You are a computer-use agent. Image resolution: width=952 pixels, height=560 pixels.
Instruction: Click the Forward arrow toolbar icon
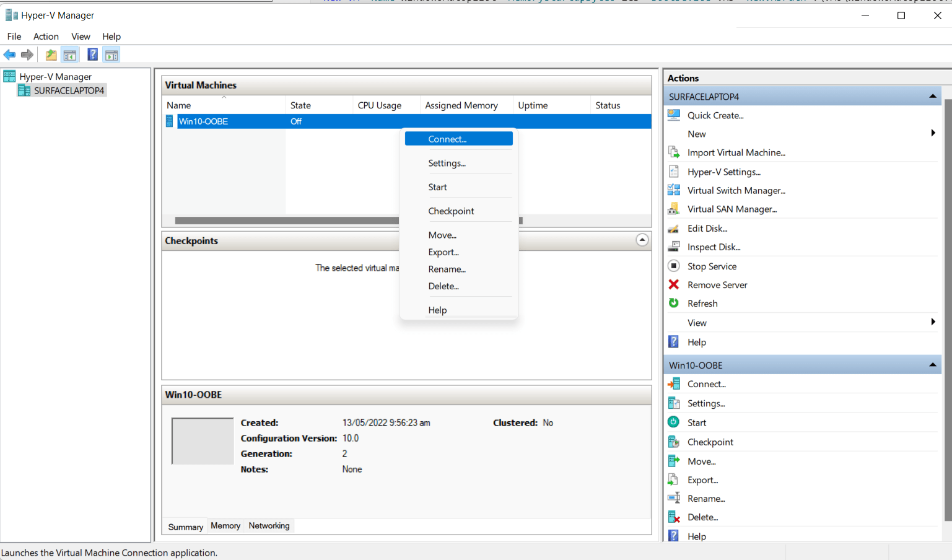tap(27, 55)
